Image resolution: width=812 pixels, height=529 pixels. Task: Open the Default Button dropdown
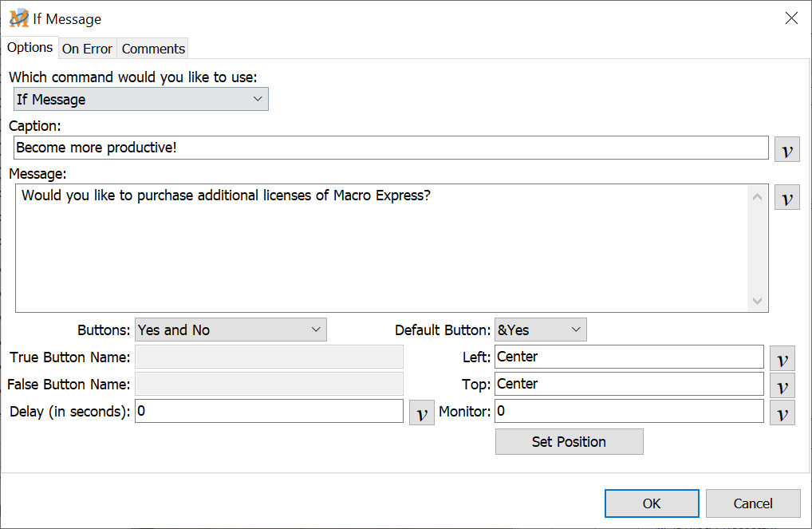tap(540, 330)
